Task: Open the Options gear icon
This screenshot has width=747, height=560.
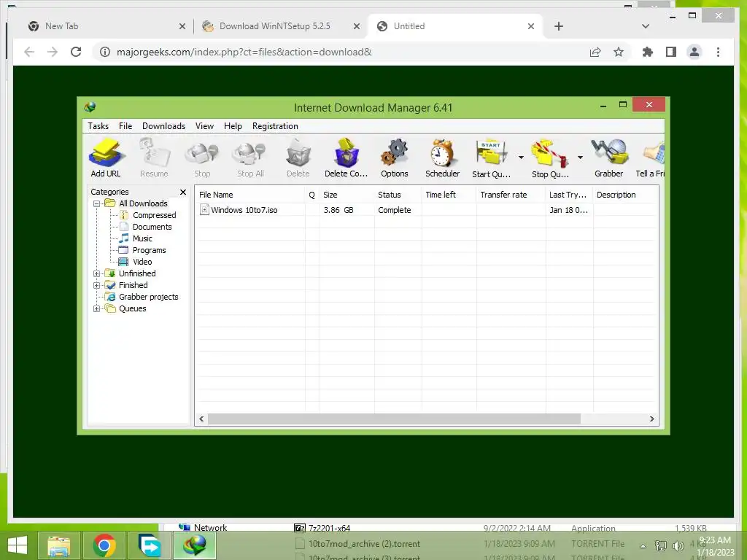Action: point(395,157)
